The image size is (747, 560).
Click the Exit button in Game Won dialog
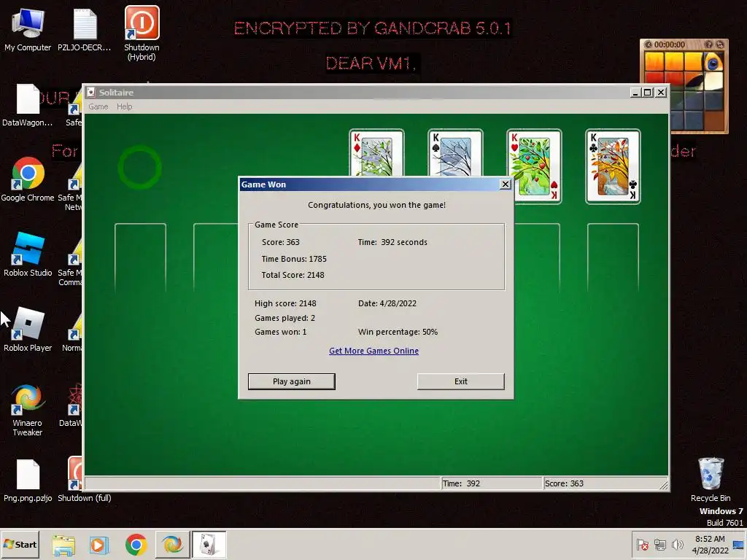click(461, 381)
